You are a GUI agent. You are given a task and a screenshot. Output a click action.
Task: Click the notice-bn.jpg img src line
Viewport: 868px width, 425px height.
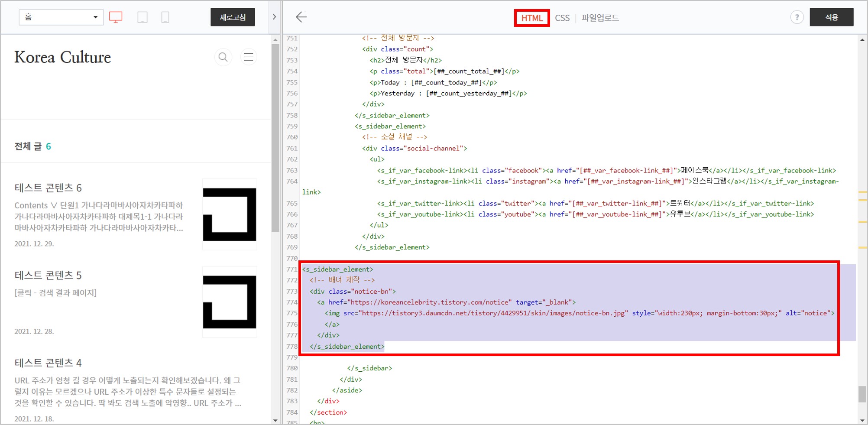pyautogui.click(x=580, y=313)
